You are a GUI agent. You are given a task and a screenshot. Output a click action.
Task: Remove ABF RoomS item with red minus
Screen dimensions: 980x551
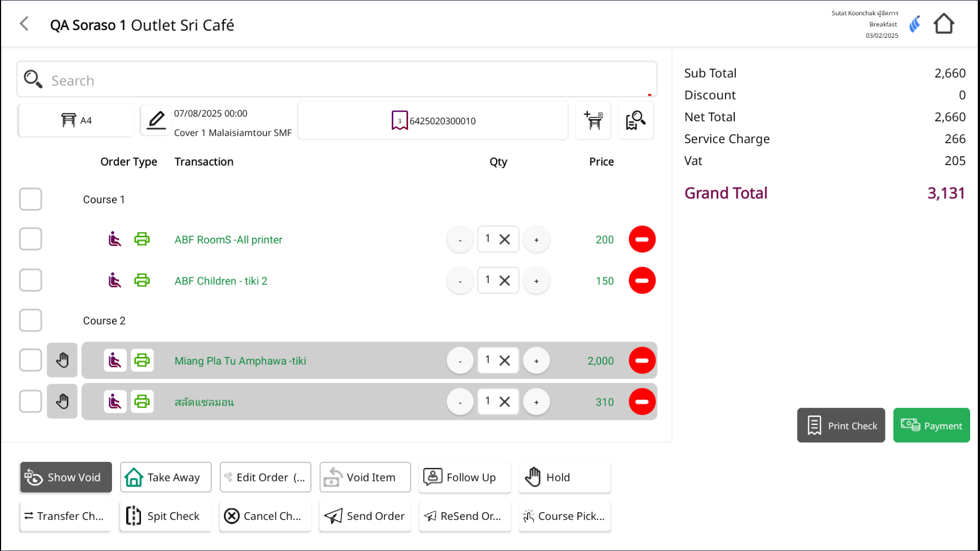(x=642, y=239)
